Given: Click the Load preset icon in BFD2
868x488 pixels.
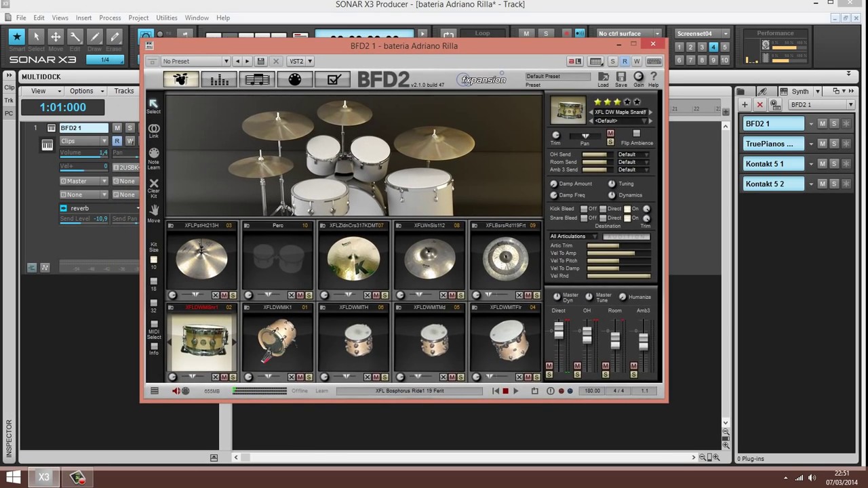Looking at the screenshot, I should (x=603, y=79).
